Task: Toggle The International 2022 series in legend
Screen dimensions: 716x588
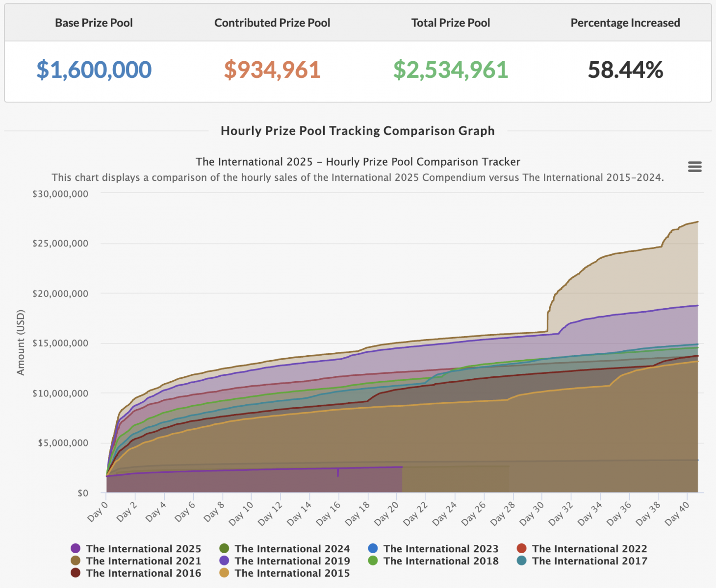Action: (x=582, y=549)
